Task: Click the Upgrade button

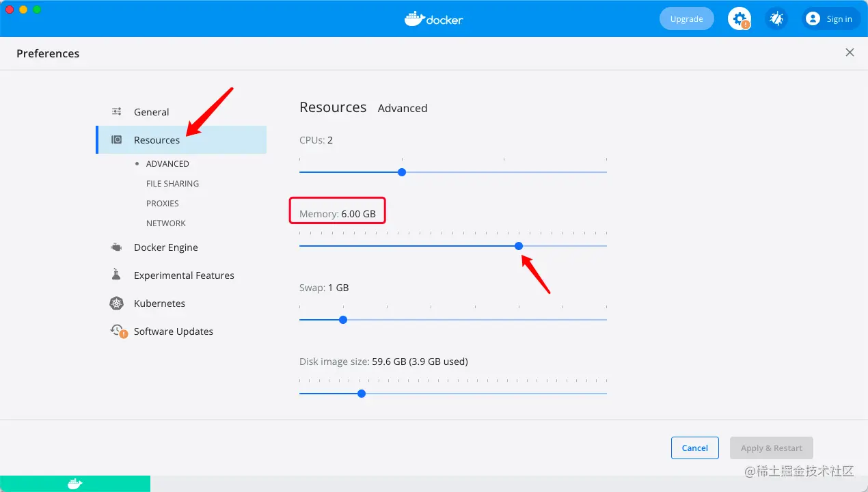Action: (686, 19)
